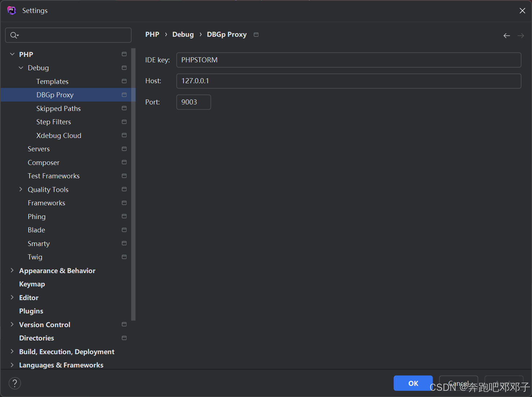532x397 pixels.
Task: Expand Languages & Frameworks section
Action: pyautogui.click(x=12, y=365)
